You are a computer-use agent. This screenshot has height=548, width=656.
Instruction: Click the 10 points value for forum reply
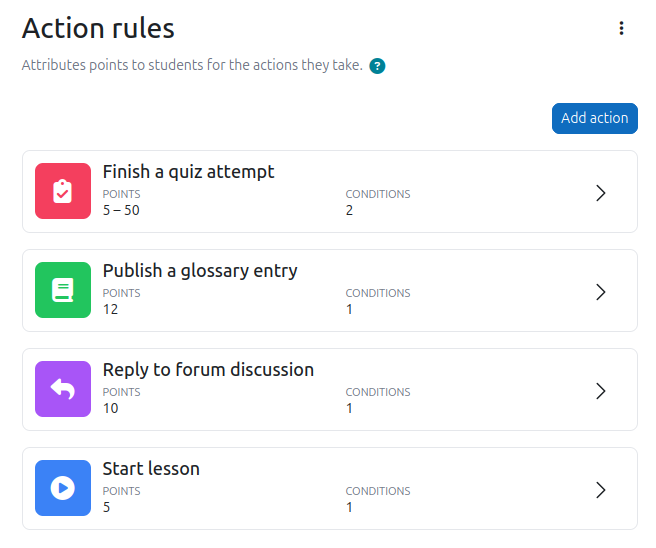110,408
